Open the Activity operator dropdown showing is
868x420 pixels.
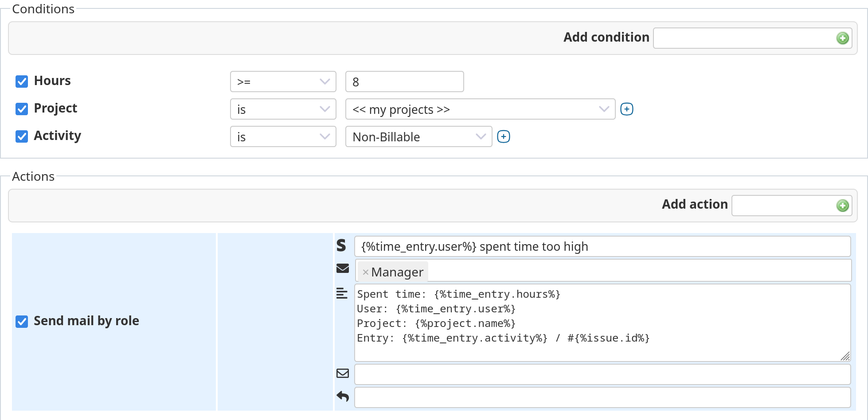coord(283,136)
